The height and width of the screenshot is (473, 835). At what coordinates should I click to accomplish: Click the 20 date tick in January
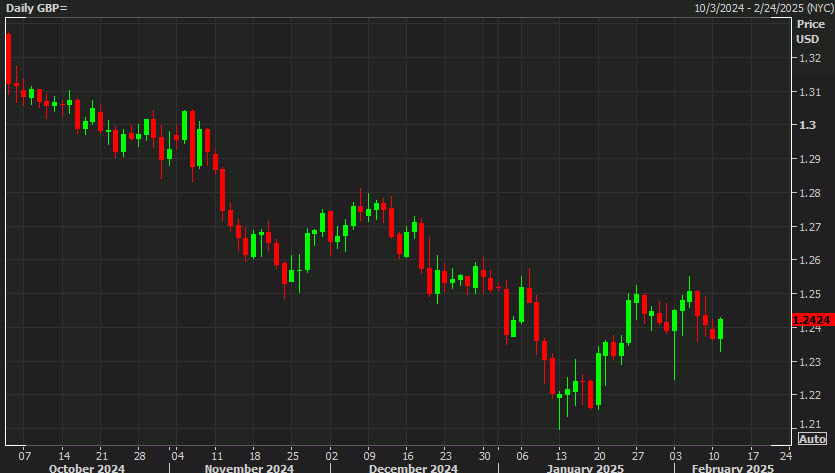[600, 456]
